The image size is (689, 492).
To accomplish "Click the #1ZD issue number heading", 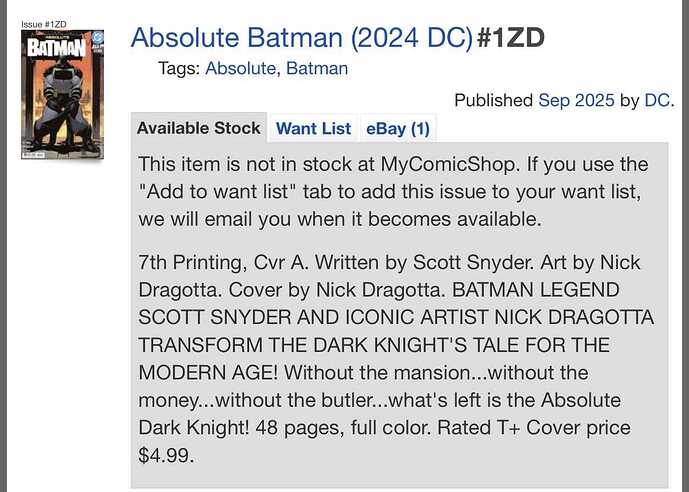I will click(x=511, y=39).
